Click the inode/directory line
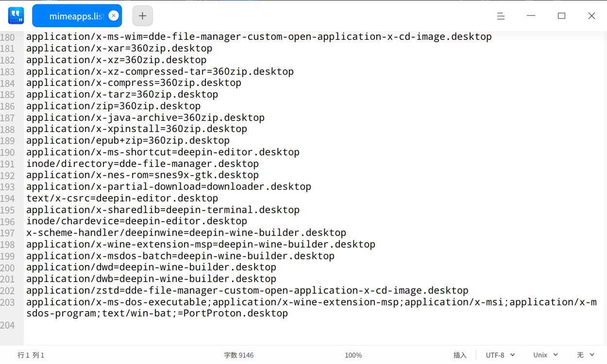 (x=142, y=164)
